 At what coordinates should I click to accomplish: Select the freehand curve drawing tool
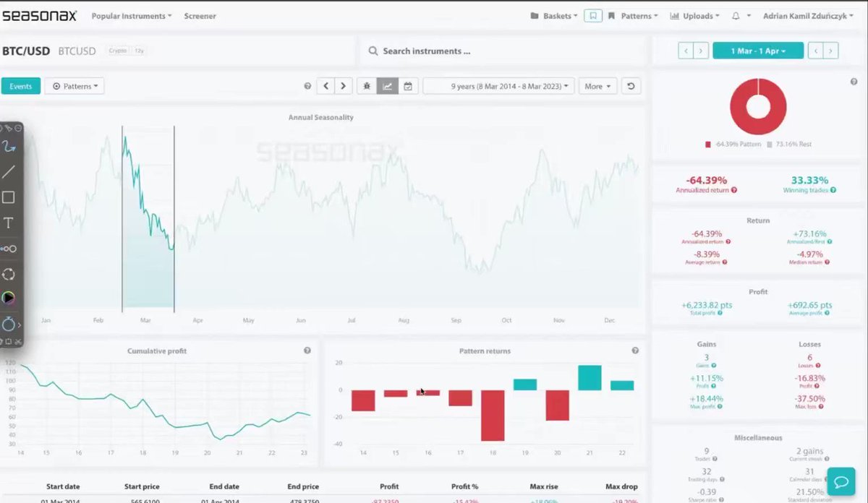click(9, 147)
